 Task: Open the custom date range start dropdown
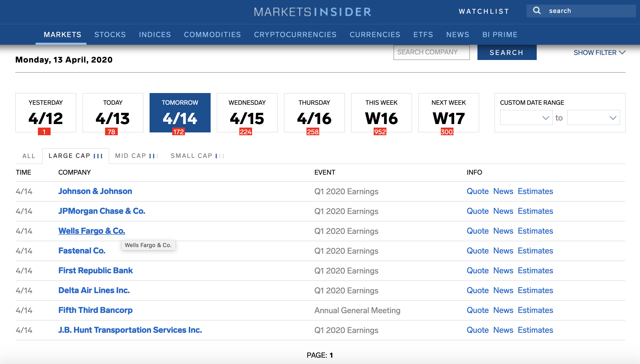[526, 117]
